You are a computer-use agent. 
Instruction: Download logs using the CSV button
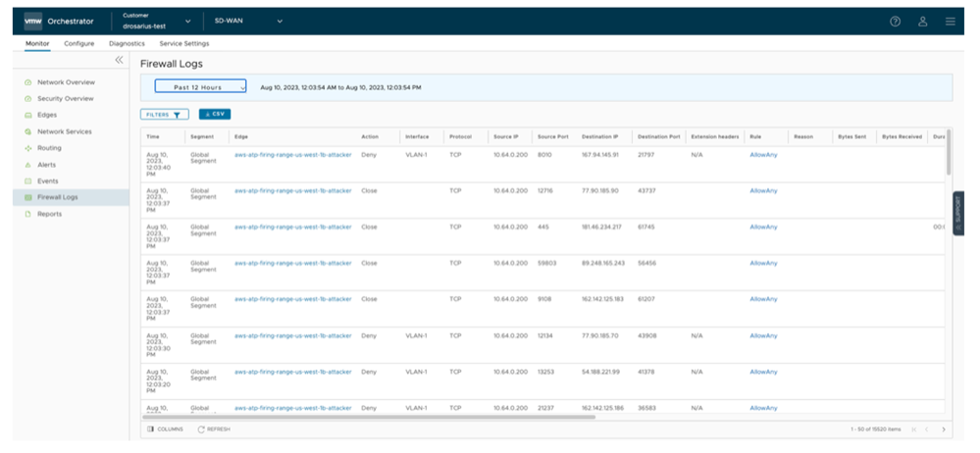215,115
